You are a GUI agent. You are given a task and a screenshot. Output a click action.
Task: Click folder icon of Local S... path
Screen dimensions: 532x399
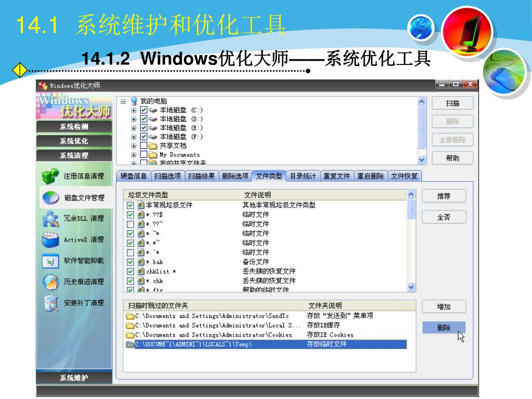(130, 325)
